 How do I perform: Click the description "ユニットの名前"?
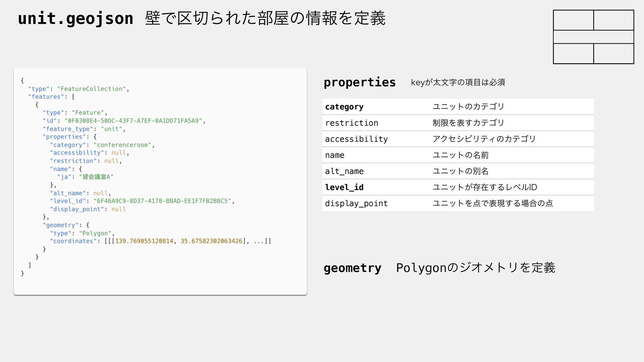(x=460, y=155)
